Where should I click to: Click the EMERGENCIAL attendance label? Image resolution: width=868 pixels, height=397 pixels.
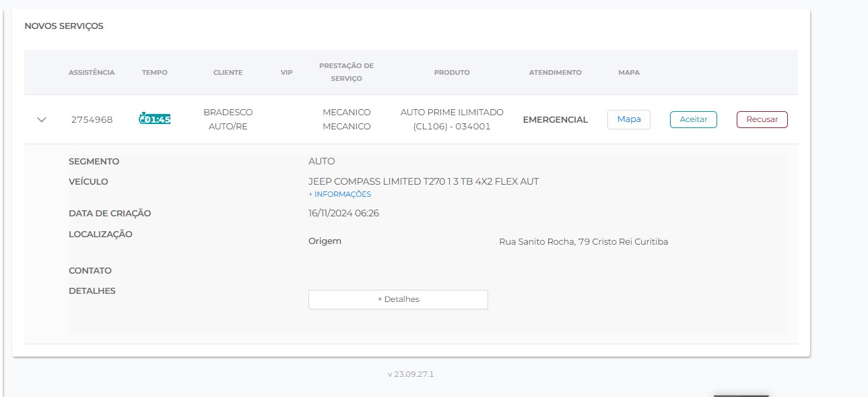(x=556, y=119)
